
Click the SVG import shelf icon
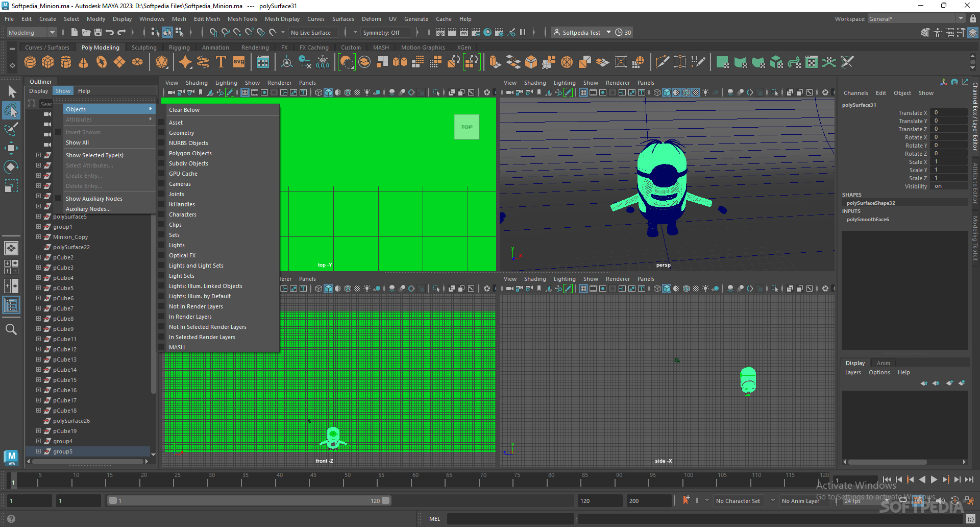point(239,62)
